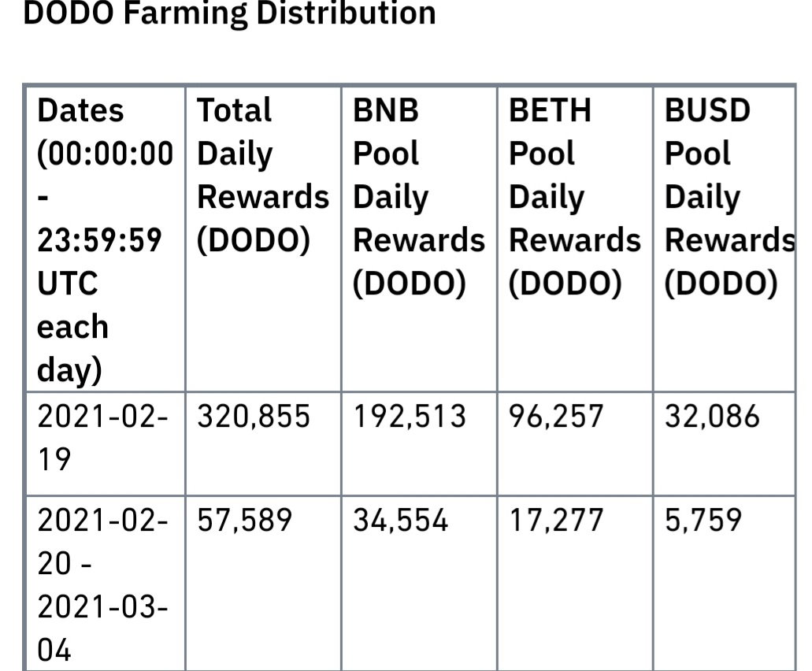Click the 2021-02-20 to 2021-03-04 date range cell

106,584
